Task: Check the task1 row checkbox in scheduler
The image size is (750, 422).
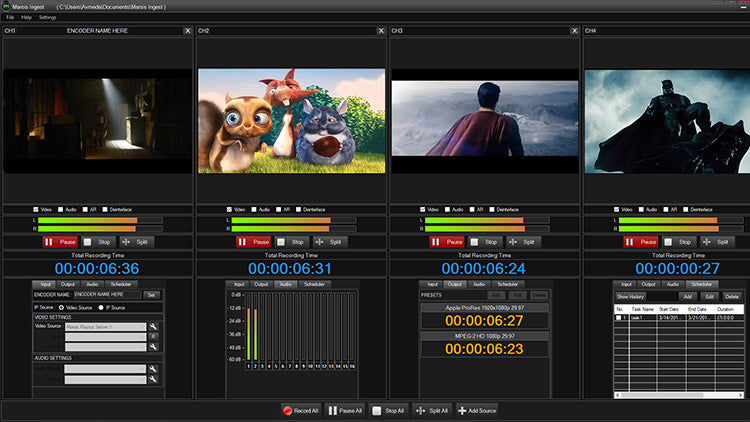Action: (618, 316)
